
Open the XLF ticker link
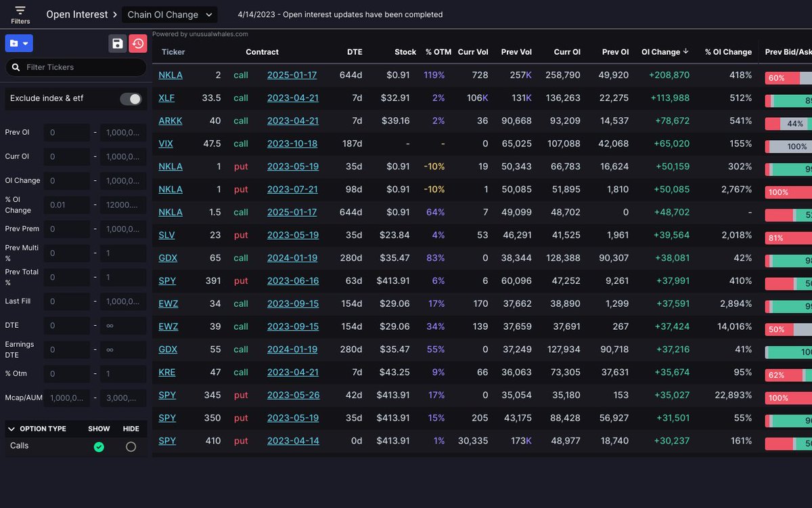pyautogui.click(x=166, y=98)
